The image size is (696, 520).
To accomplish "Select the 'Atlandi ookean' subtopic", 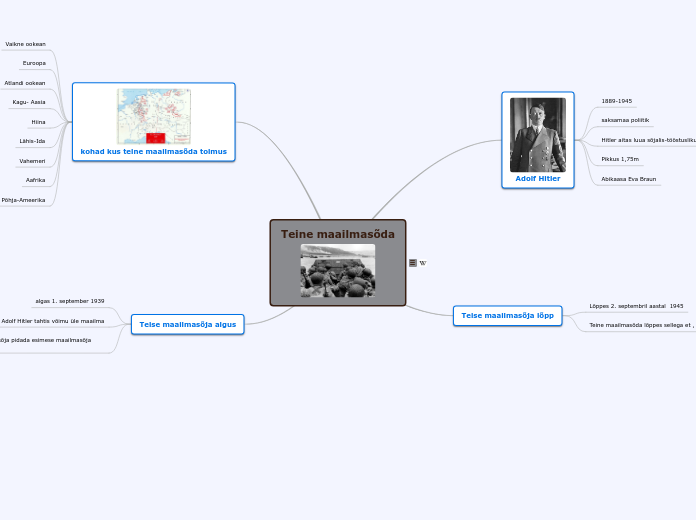I will click(x=24, y=83).
